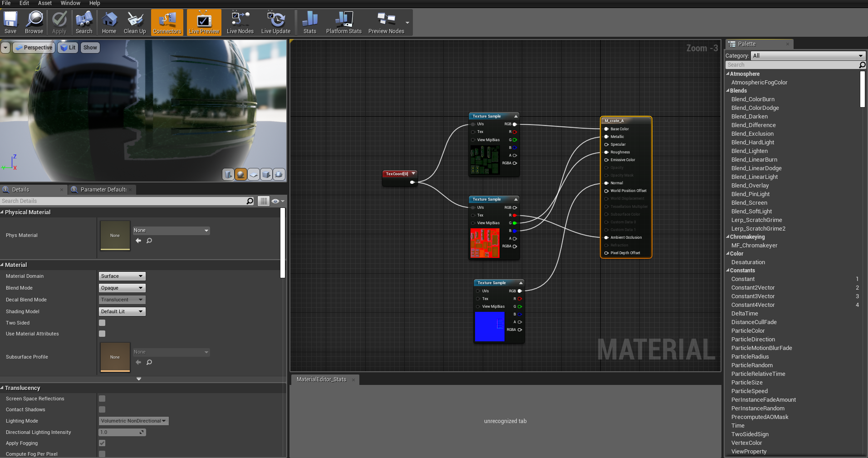Click the Live Nodes toolbar icon
This screenshot has width=868, height=458.
(x=240, y=22)
